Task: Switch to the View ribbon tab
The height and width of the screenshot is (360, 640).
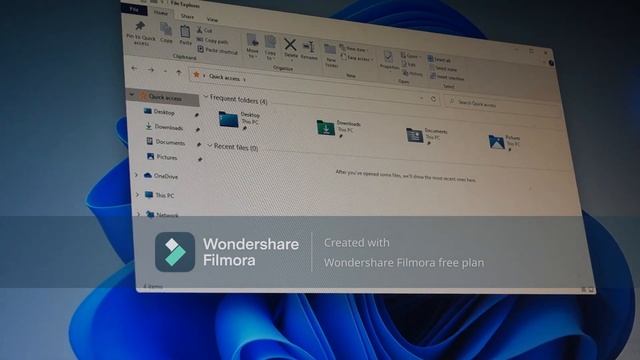Action: 212,19
